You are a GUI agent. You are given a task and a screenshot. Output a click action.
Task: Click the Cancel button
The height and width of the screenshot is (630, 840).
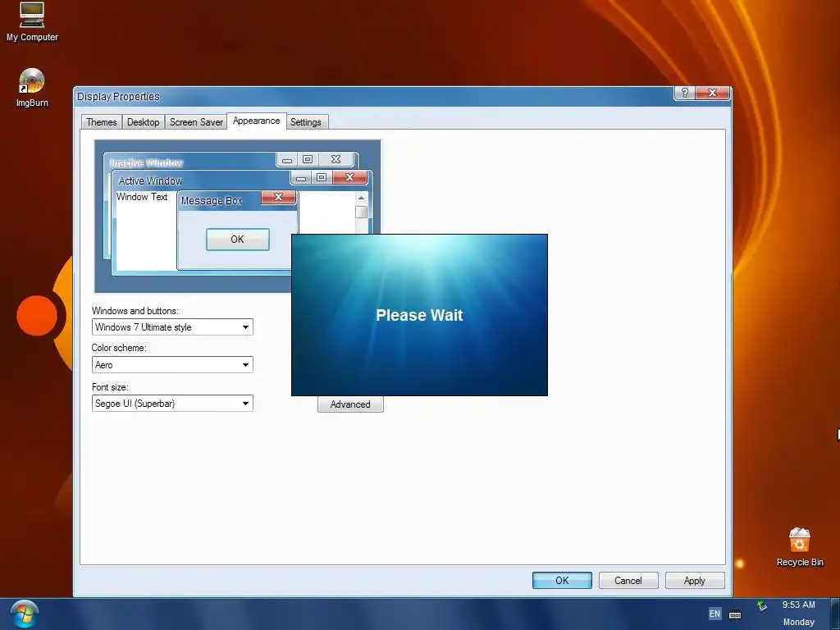click(x=628, y=580)
